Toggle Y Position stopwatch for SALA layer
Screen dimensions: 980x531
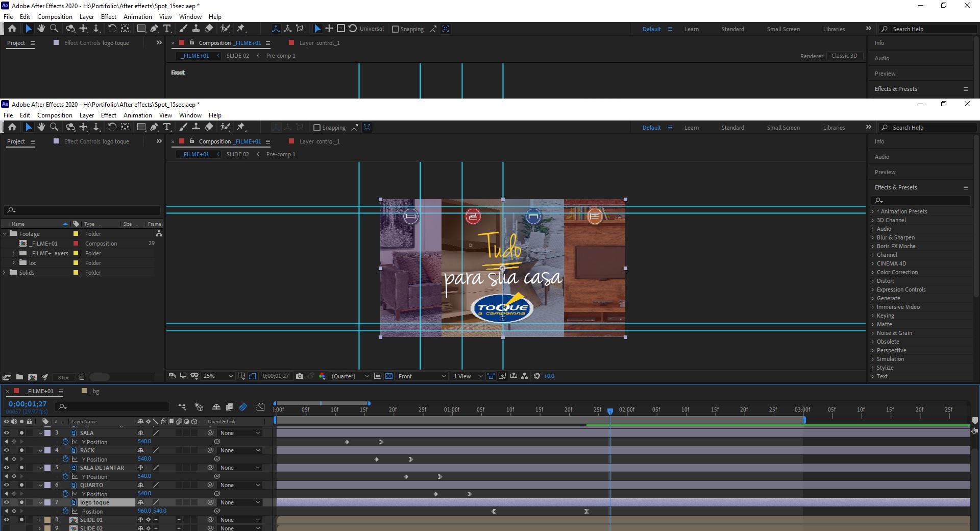(x=65, y=442)
